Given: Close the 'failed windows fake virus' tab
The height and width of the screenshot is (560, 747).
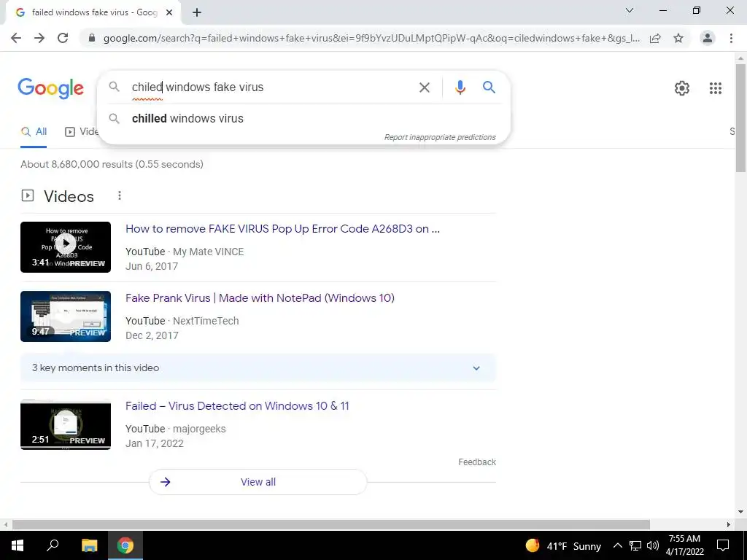Looking at the screenshot, I should pyautogui.click(x=169, y=12).
